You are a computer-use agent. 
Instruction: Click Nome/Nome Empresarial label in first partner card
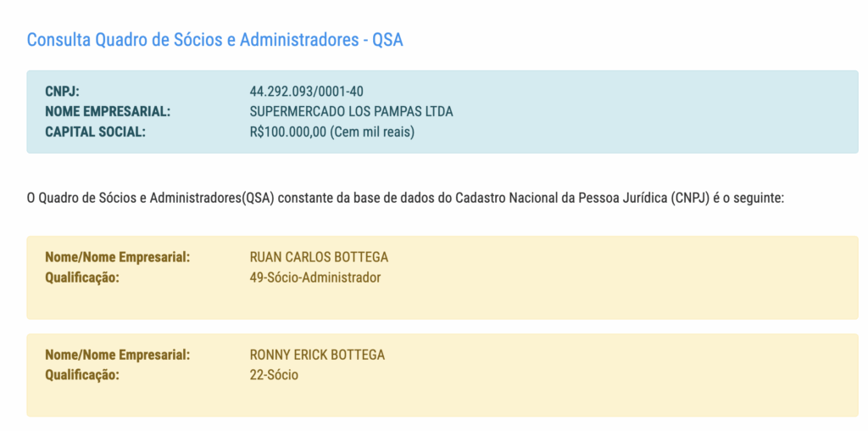pos(117,258)
